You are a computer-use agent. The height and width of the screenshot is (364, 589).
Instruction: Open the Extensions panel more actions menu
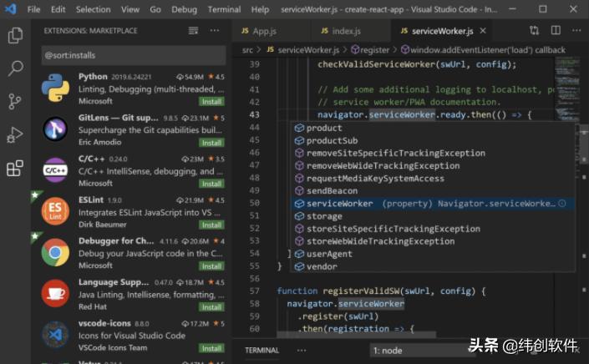(215, 31)
